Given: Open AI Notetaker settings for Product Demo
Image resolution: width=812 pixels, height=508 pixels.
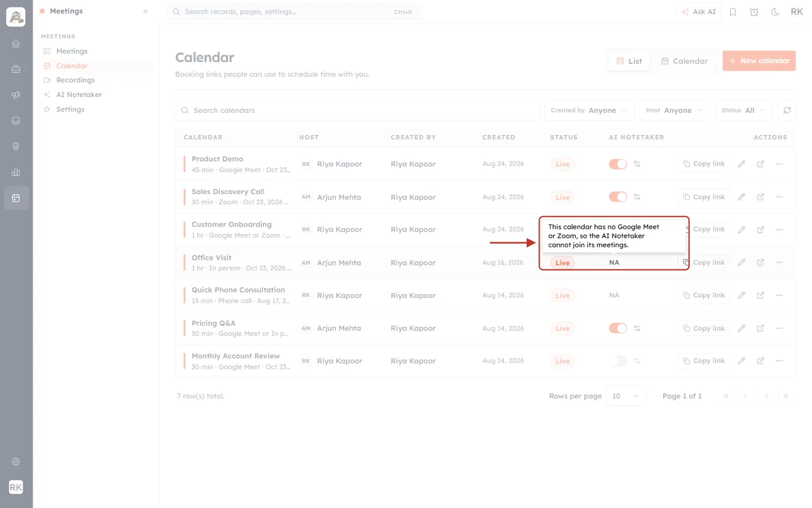Looking at the screenshot, I should [637, 164].
